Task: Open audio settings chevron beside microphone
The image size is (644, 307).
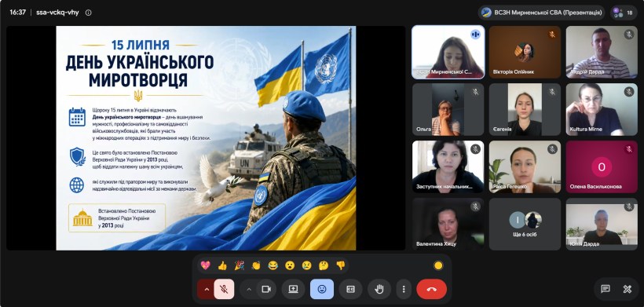Action: [x=207, y=289]
